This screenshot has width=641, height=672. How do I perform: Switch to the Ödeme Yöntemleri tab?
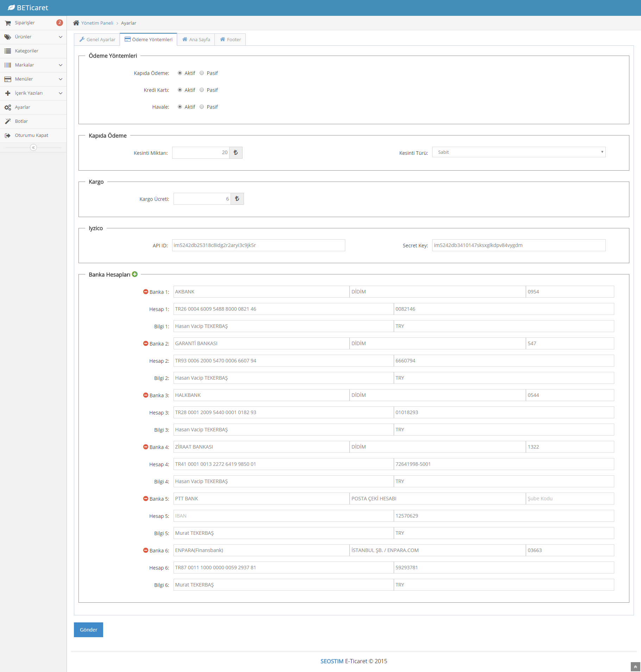[x=149, y=39]
